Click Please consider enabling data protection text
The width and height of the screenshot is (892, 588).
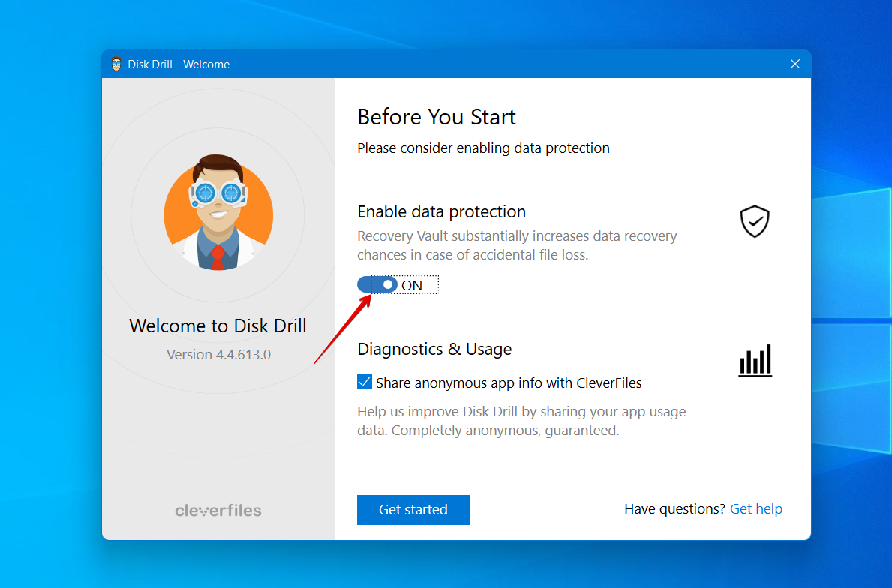click(484, 148)
